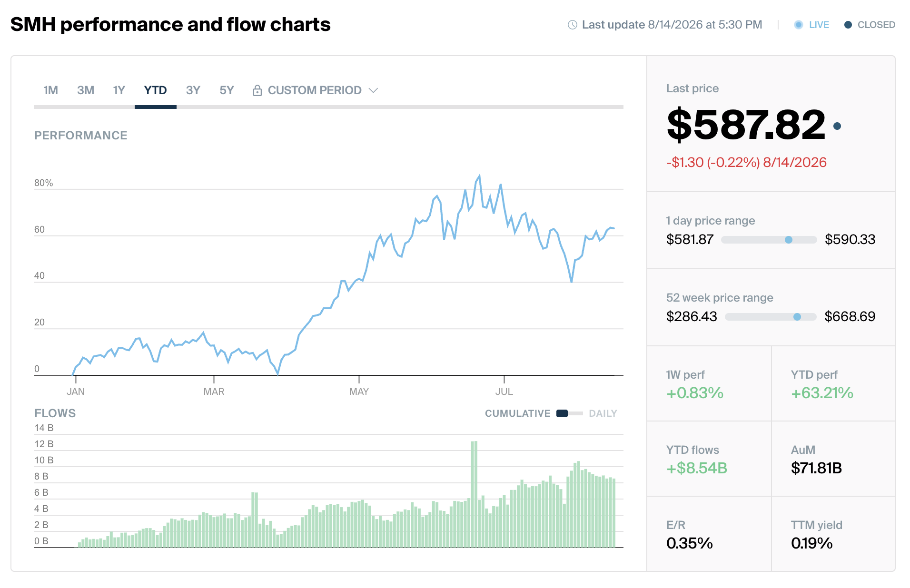Click the 52 week price range marker
Viewport: 910px width, 588px height.
coord(797,317)
